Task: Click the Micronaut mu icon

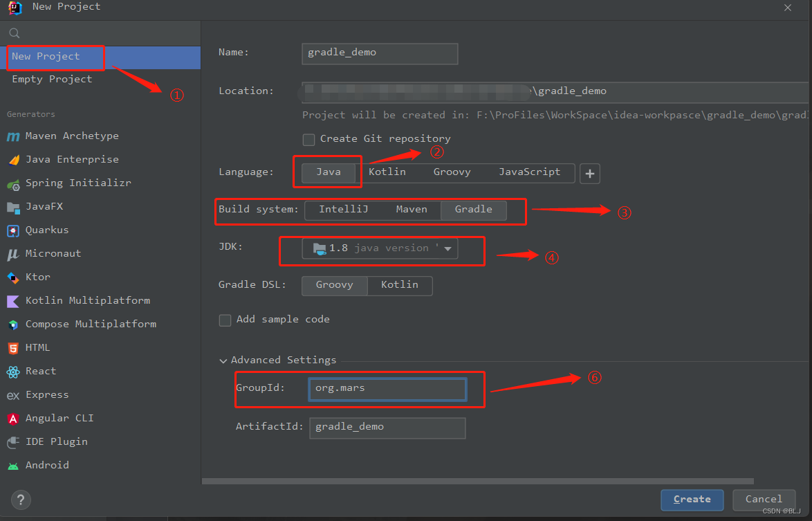Action: point(13,254)
